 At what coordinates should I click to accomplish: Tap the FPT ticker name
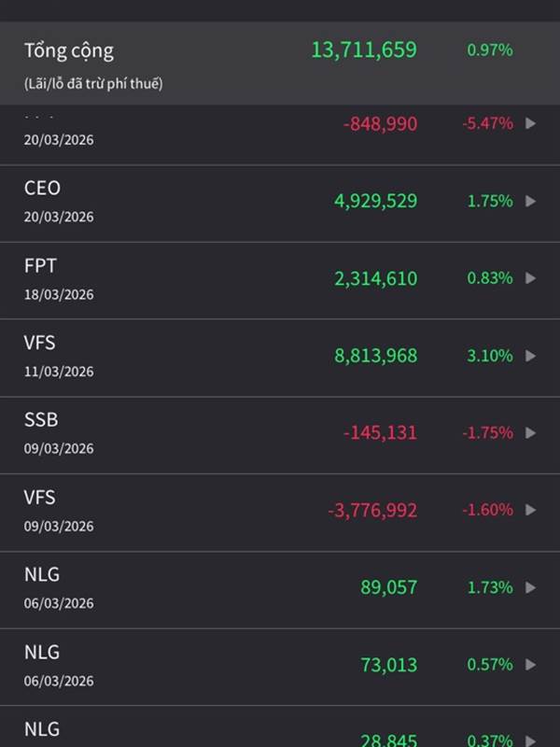point(40,266)
